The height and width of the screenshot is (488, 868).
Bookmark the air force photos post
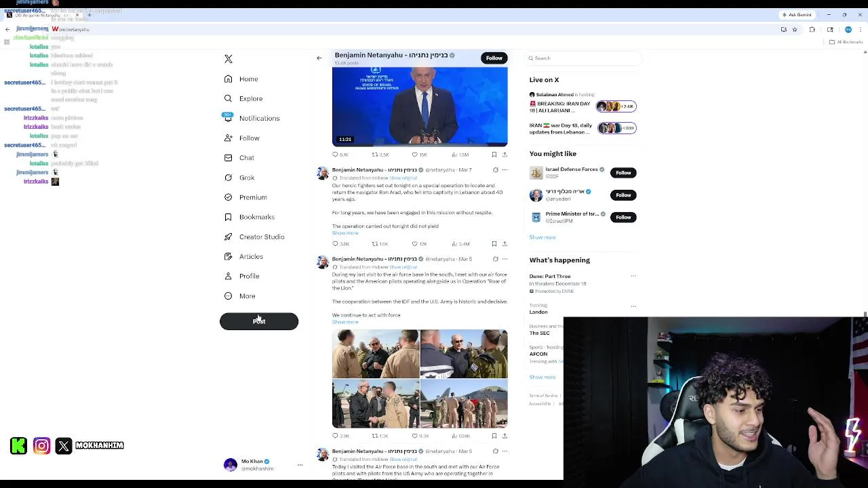(x=494, y=436)
